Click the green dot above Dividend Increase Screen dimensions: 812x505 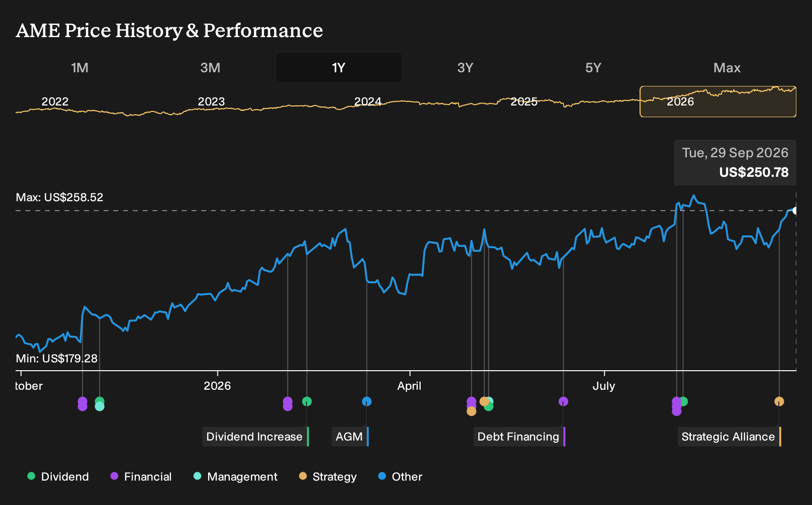pyautogui.click(x=307, y=401)
